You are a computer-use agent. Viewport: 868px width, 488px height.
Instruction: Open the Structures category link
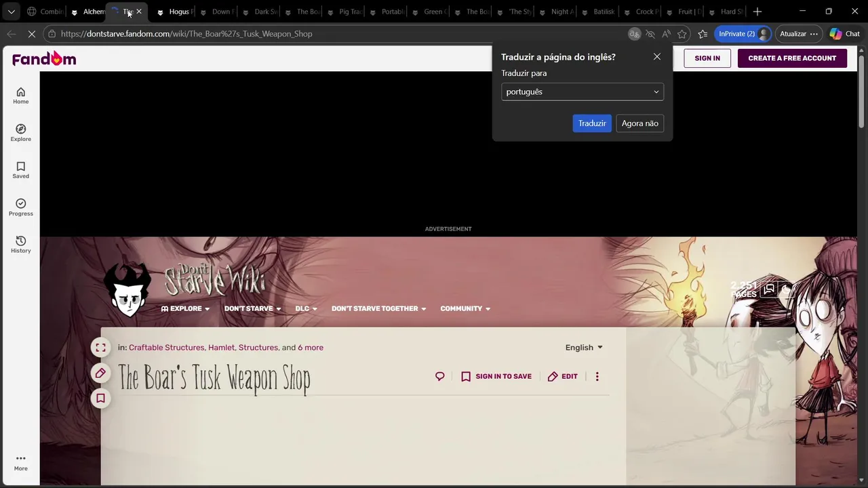(x=258, y=348)
